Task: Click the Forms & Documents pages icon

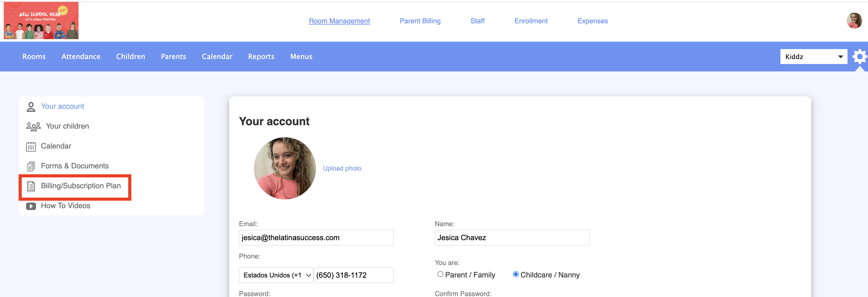Action: [31, 166]
